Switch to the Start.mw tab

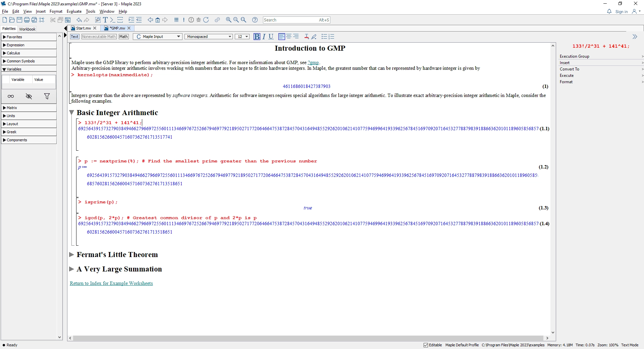pos(84,28)
